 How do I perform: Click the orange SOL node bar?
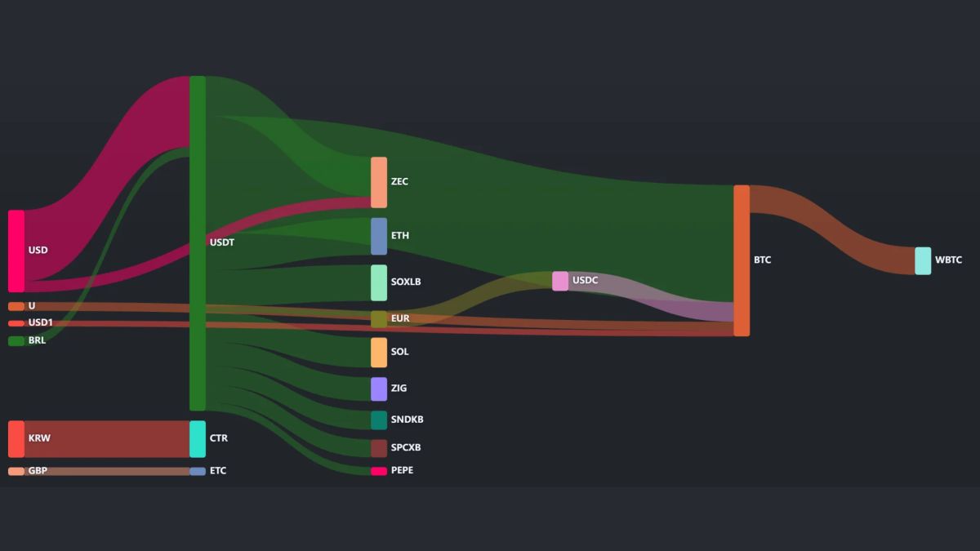379,352
